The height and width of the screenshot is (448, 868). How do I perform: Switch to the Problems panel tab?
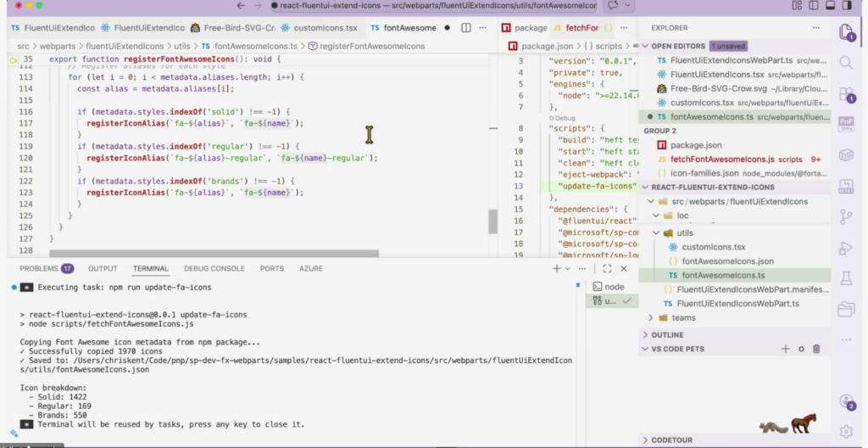(x=39, y=268)
